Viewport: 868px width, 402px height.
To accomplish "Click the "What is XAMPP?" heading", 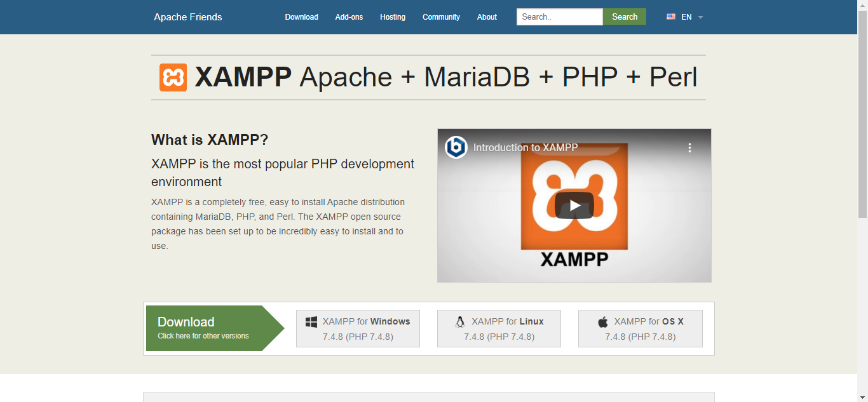I will click(x=210, y=140).
